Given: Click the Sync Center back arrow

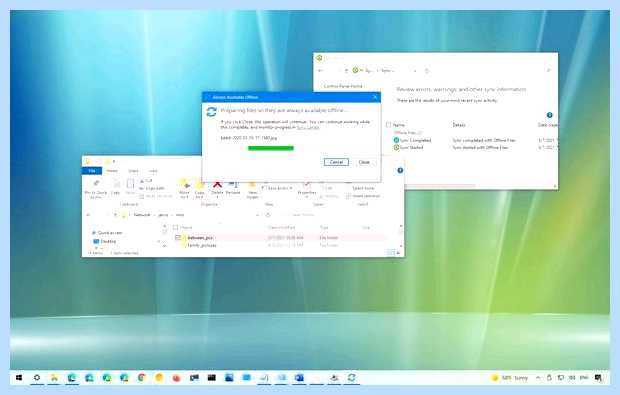Looking at the screenshot, I should tap(320, 71).
